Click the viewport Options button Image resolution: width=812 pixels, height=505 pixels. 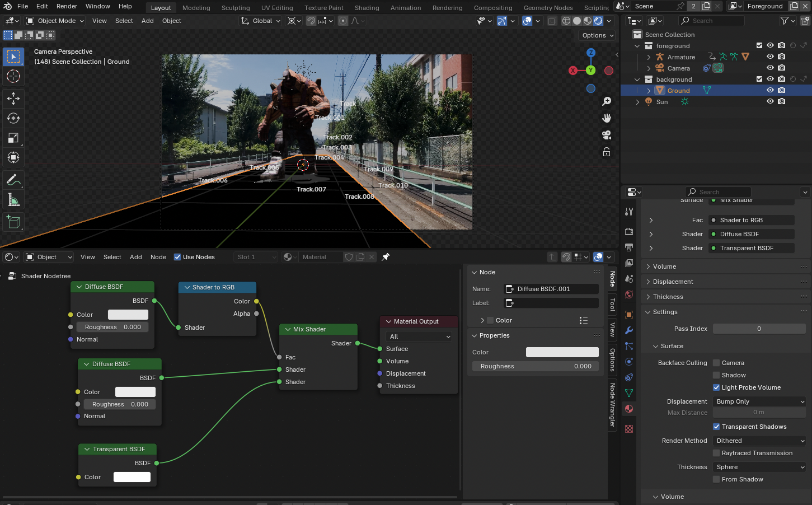(597, 35)
